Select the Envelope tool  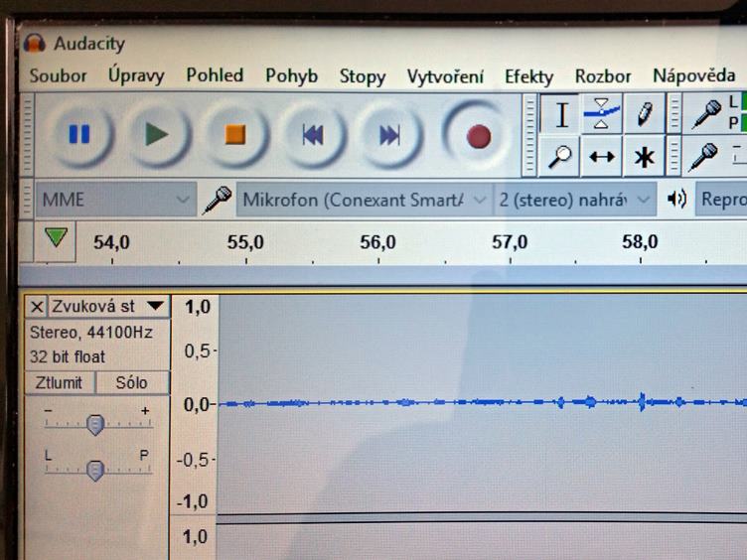pos(602,114)
